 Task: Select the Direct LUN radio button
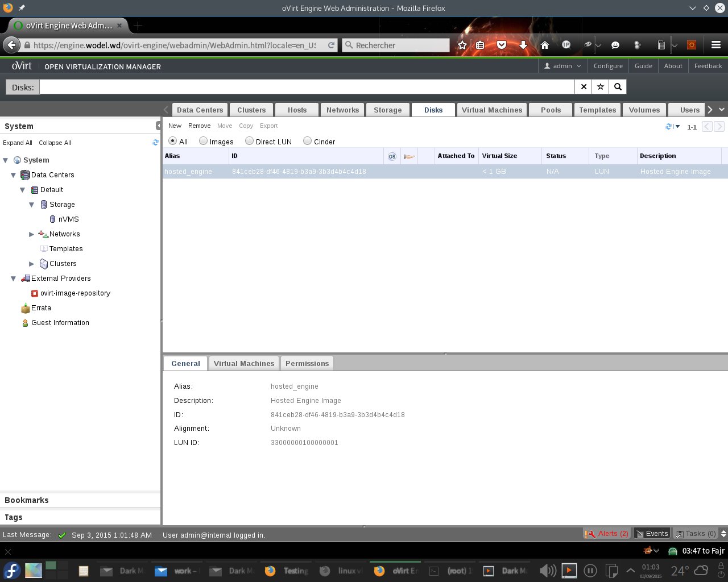(249, 141)
